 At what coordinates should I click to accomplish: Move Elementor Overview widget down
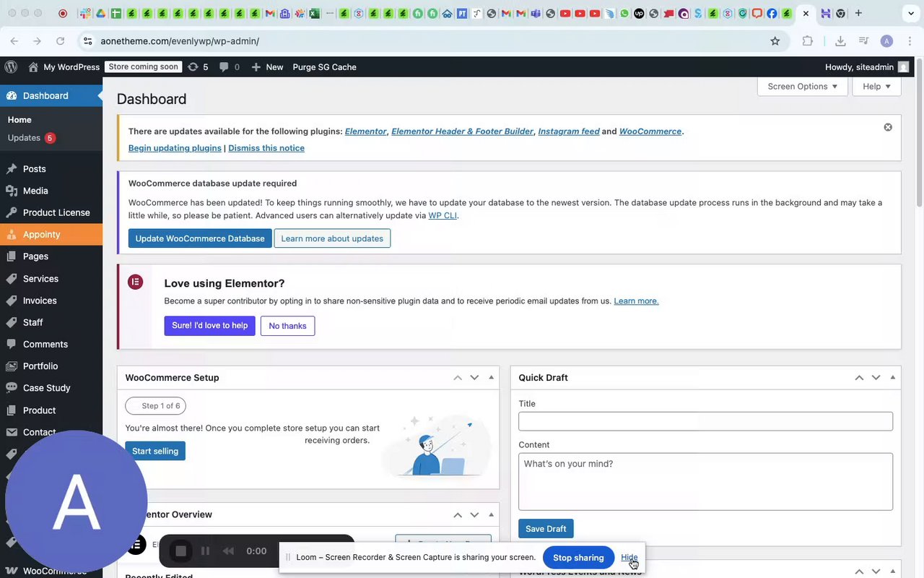(474, 514)
